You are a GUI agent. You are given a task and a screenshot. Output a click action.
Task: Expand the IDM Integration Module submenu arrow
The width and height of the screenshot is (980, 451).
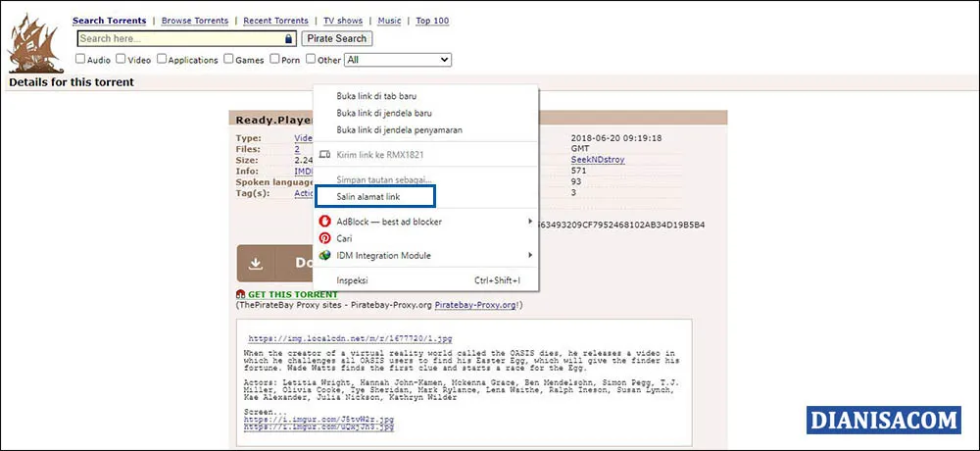[x=530, y=255]
